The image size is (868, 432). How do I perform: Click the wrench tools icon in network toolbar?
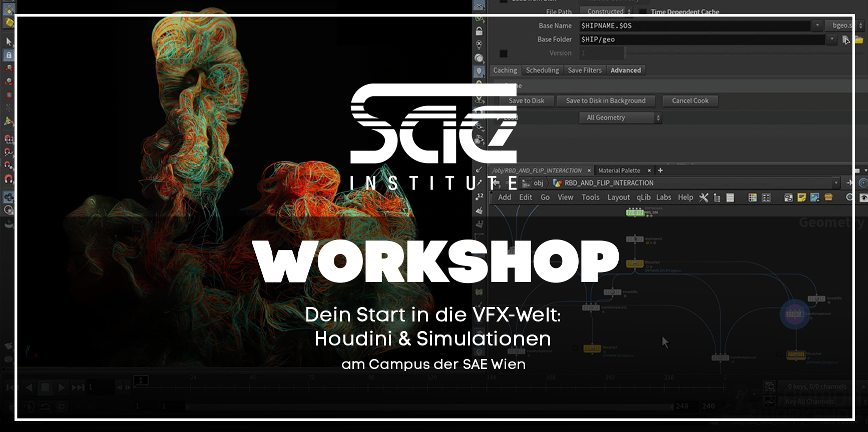tap(704, 197)
